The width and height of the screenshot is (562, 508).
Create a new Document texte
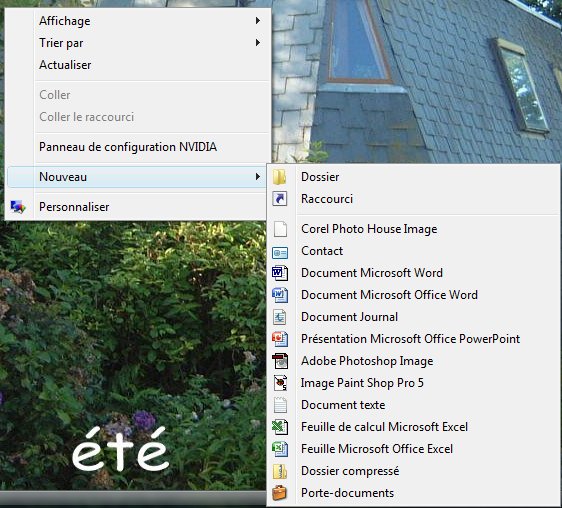tap(343, 405)
